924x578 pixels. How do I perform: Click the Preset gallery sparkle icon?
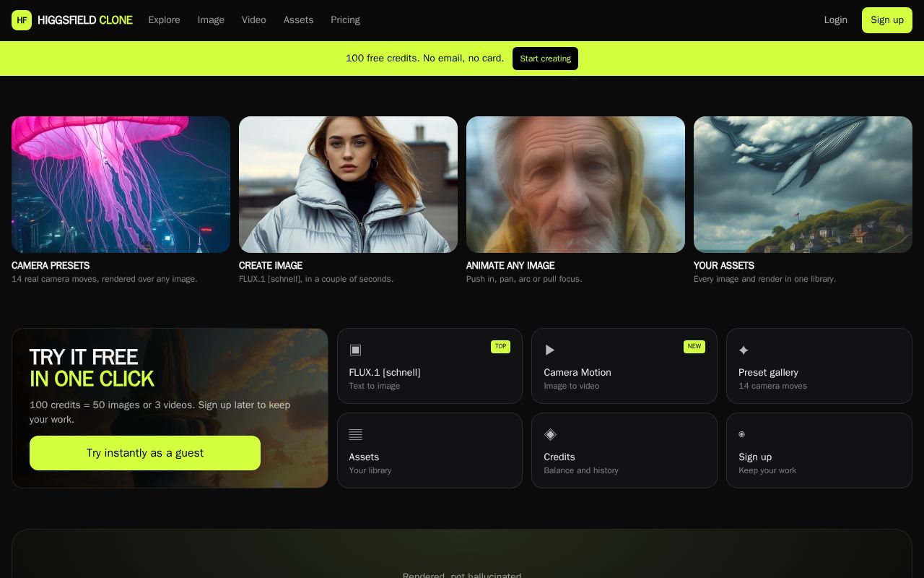[x=744, y=350]
